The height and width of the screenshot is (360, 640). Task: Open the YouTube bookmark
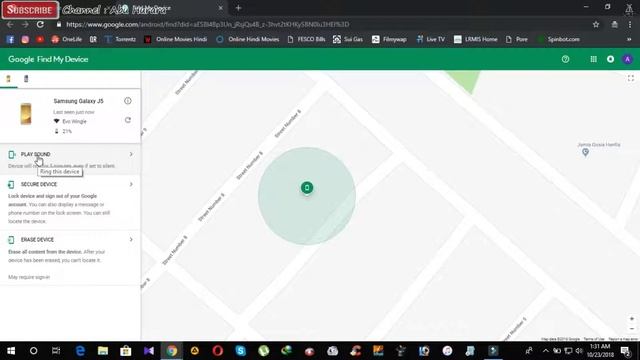point(40,39)
